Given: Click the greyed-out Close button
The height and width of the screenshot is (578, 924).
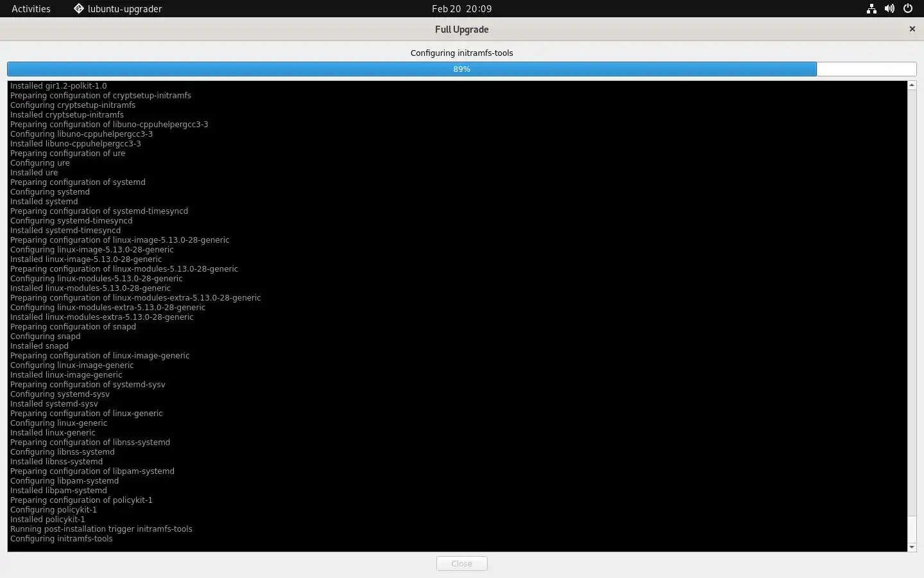Looking at the screenshot, I should coord(461,563).
